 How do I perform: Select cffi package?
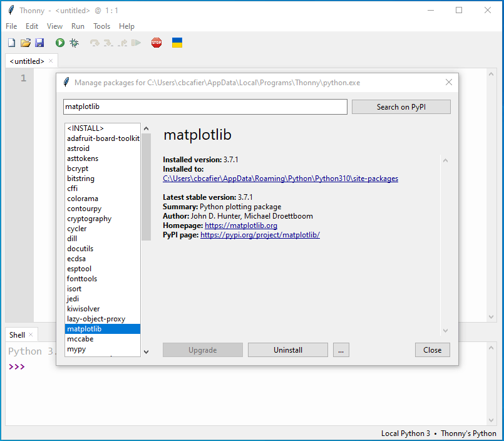(x=103, y=189)
